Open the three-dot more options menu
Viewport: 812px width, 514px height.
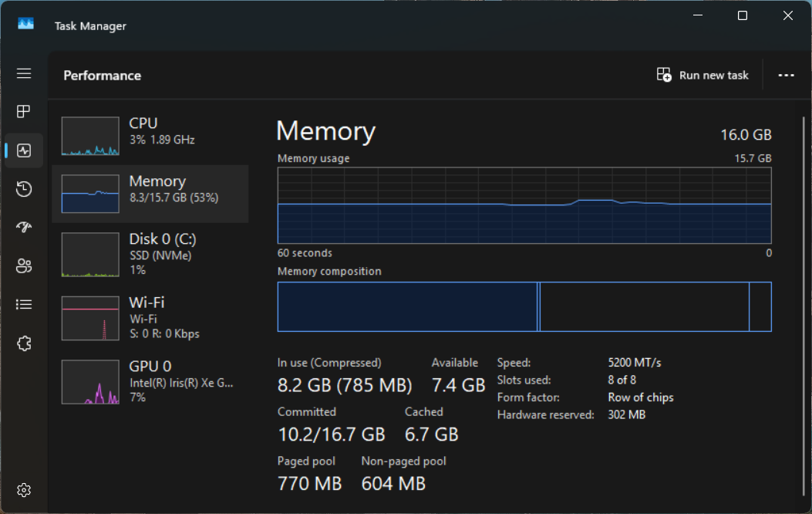786,76
